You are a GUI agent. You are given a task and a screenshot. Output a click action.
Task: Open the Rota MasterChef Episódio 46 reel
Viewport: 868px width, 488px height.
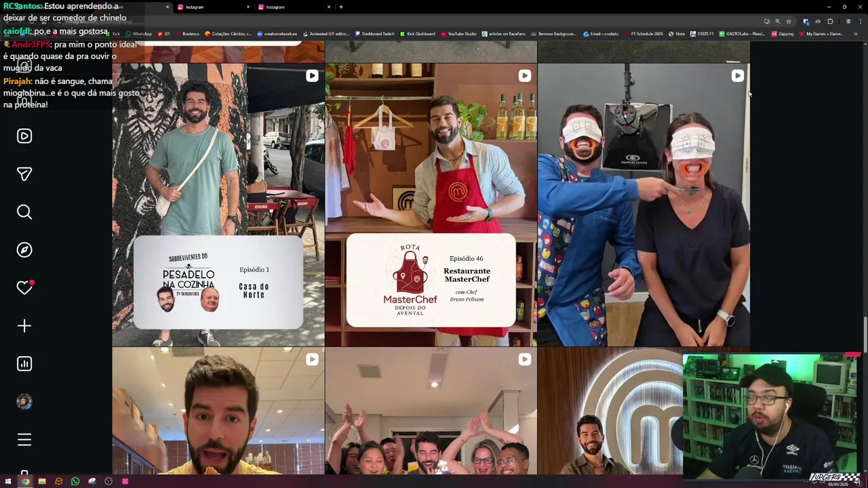click(431, 205)
